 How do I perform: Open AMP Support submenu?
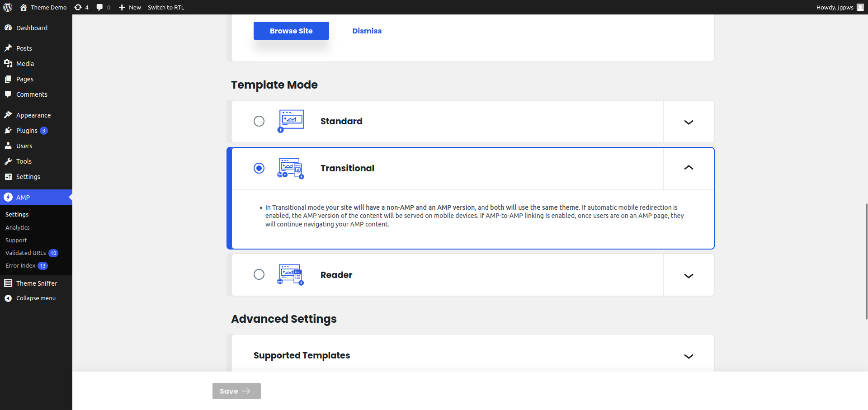[16, 240]
